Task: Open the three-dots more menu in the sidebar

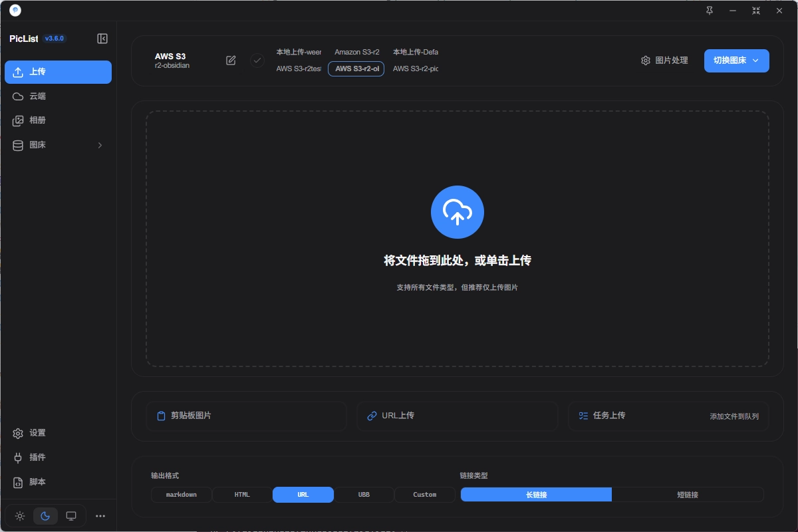Action: pyautogui.click(x=100, y=516)
